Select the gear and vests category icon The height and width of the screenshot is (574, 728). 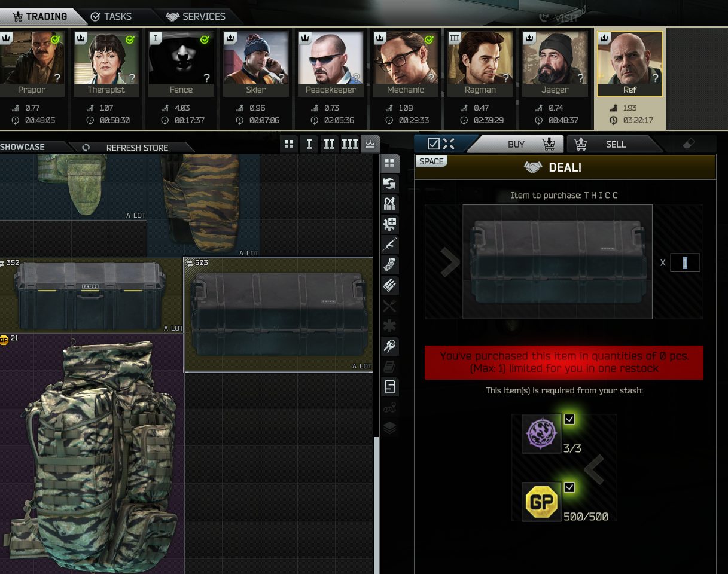[x=390, y=204]
